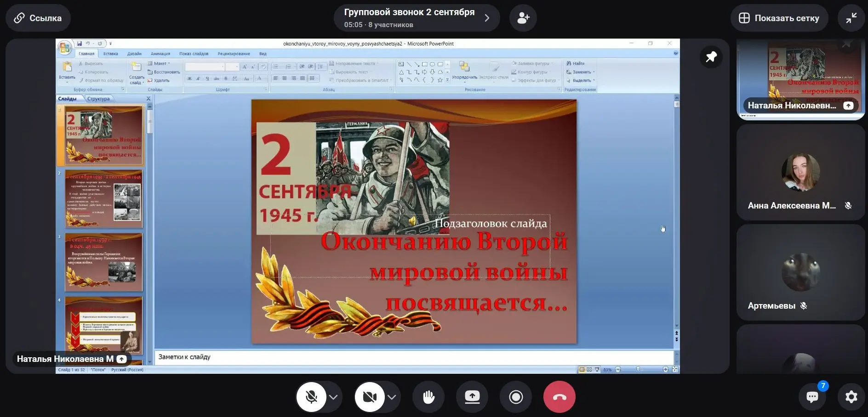This screenshot has height=417, width=868.
Task: Expand the microphone options chevron
Action: pyautogui.click(x=334, y=397)
